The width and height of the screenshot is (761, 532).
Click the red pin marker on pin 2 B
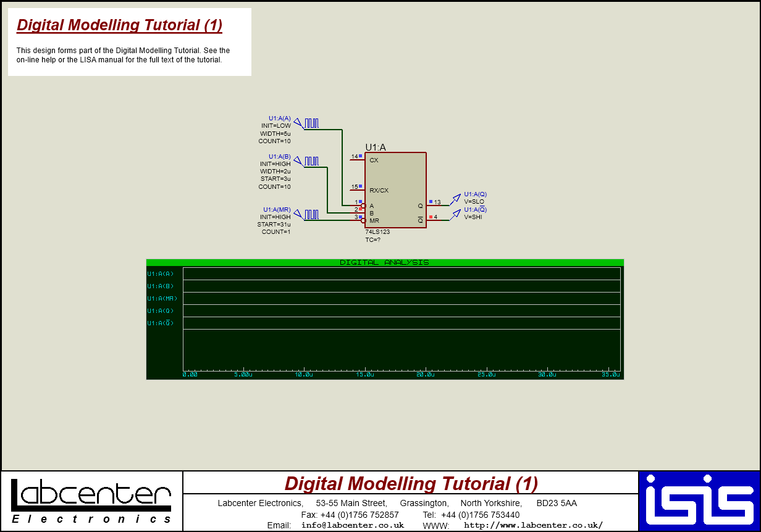point(361,209)
